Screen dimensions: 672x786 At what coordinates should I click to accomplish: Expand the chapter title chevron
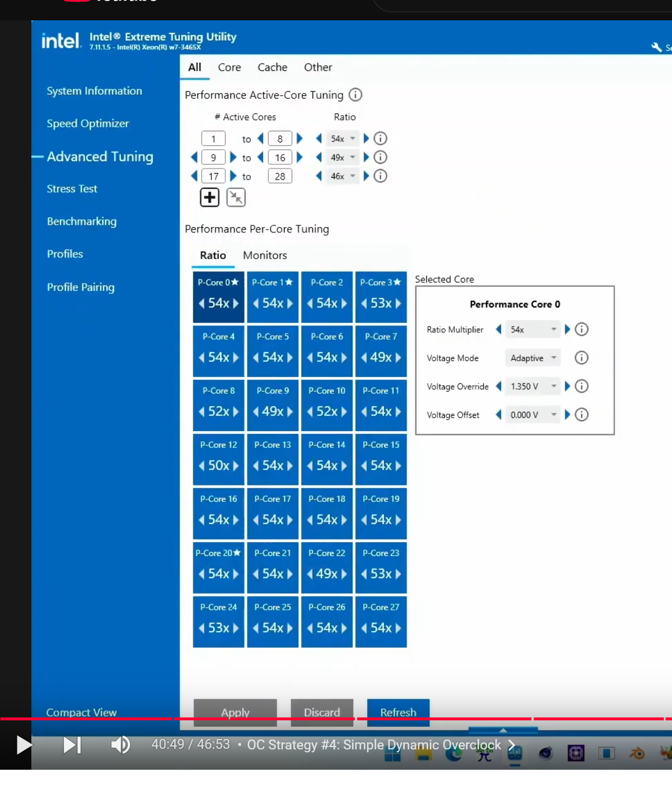[512, 745]
